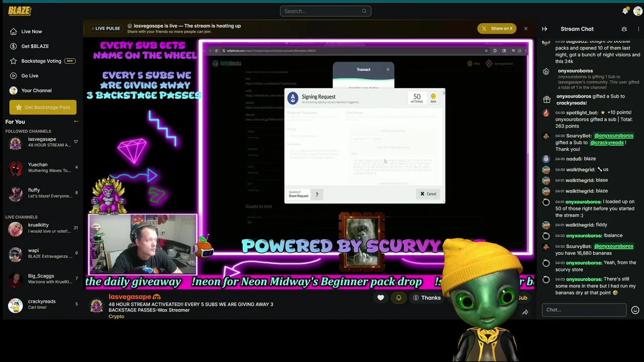Screen dimensions: 644x362
Task: Click help question mark in Signing Request
Action: point(316,195)
